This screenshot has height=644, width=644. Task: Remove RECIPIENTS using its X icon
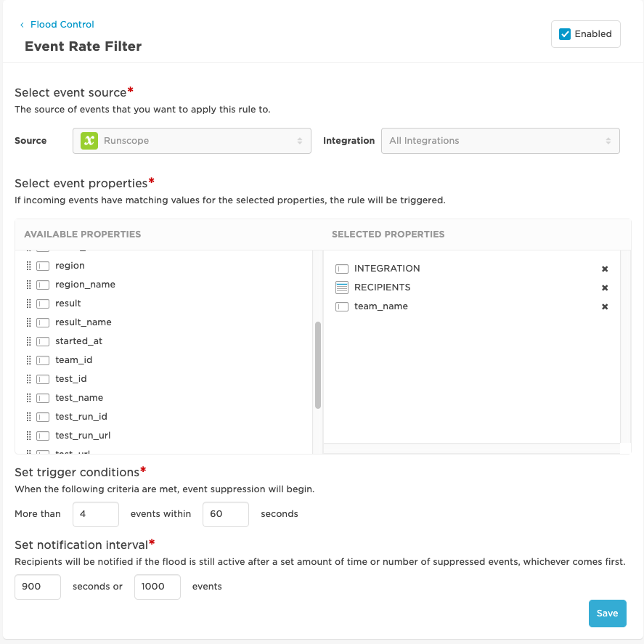[x=605, y=288]
